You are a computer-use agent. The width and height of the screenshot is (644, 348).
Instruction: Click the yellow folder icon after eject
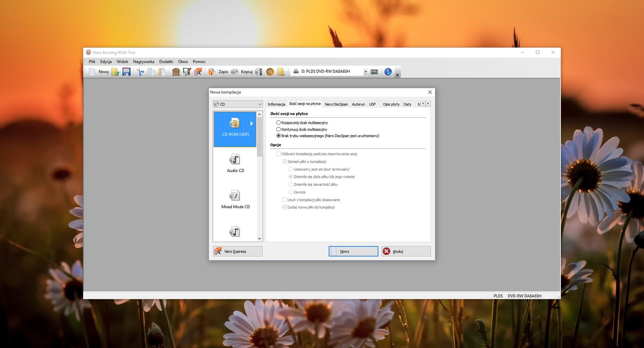pyautogui.click(x=281, y=71)
